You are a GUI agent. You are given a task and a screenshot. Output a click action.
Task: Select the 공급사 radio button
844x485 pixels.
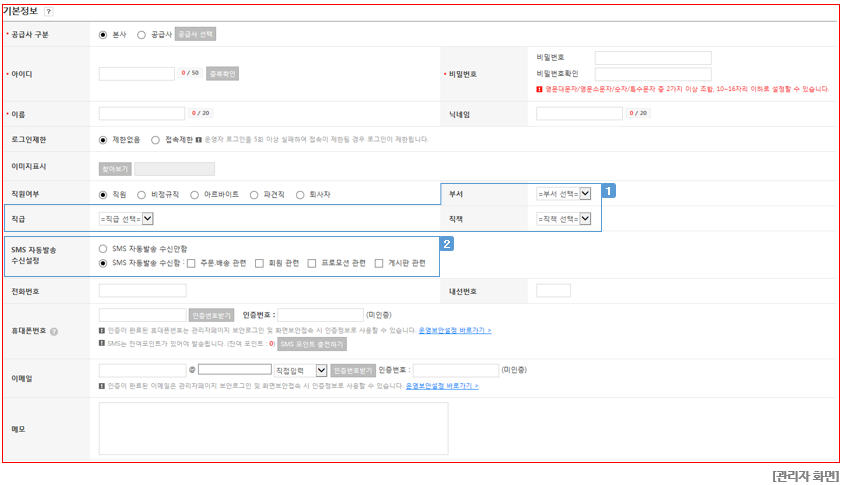tap(141, 34)
